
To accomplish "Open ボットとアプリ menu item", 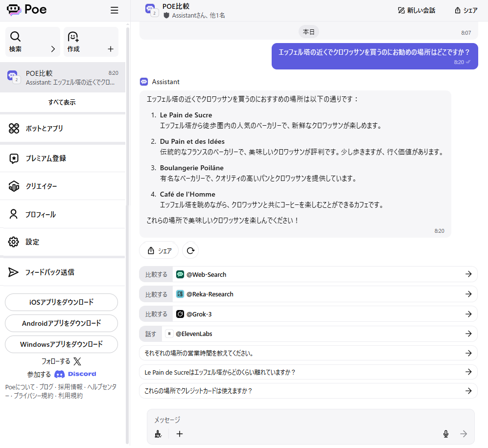I will tap(63, 129).
